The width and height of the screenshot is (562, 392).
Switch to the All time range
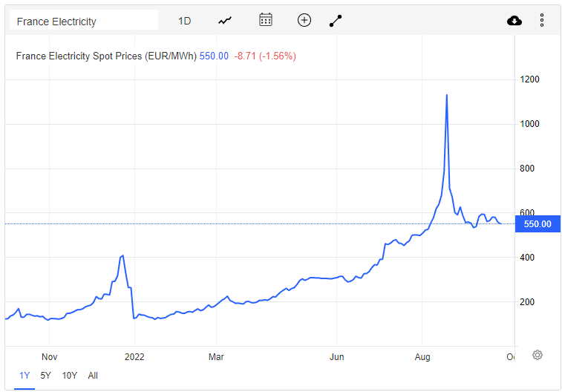point(93,376)
